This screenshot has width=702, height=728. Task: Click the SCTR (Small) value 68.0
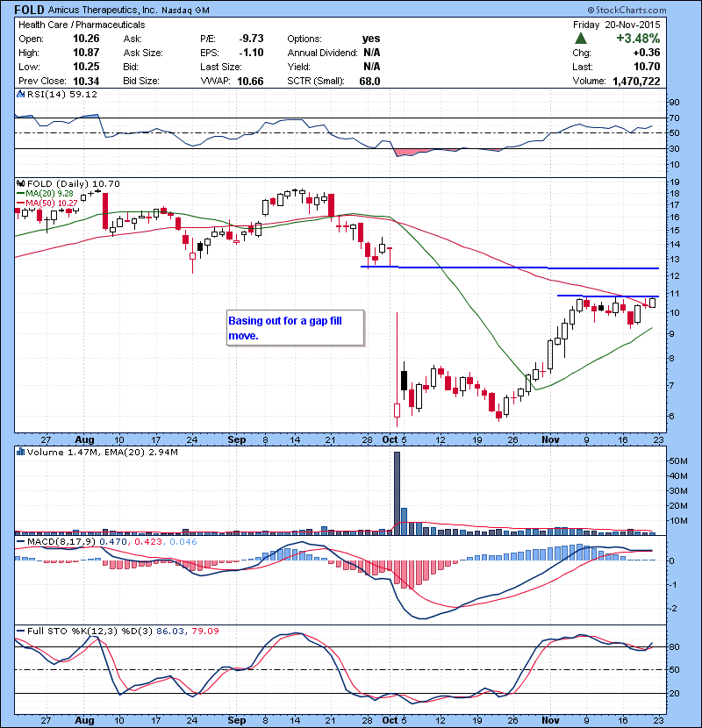(x=369, y=81)
